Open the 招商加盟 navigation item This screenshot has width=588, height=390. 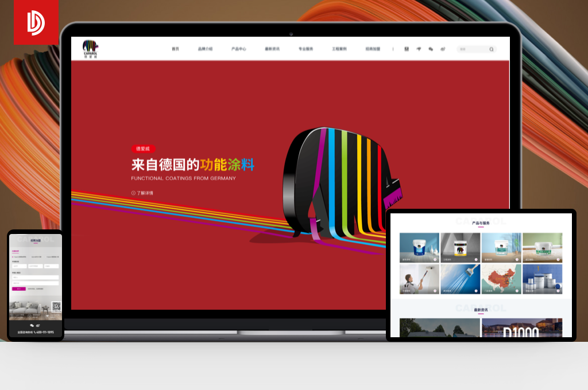click(373, 49)
